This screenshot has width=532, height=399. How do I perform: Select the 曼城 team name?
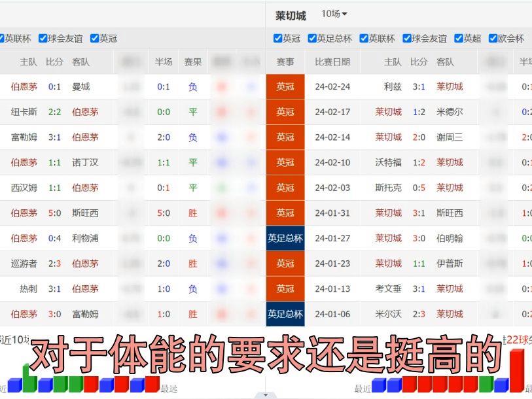coord(81,86)
